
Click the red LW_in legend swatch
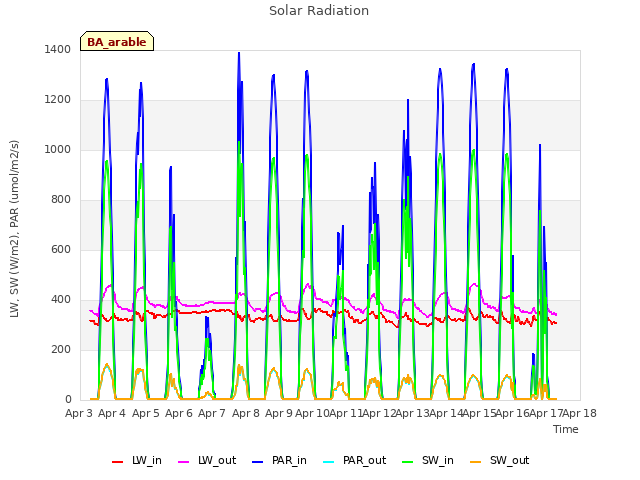[118, 462]
